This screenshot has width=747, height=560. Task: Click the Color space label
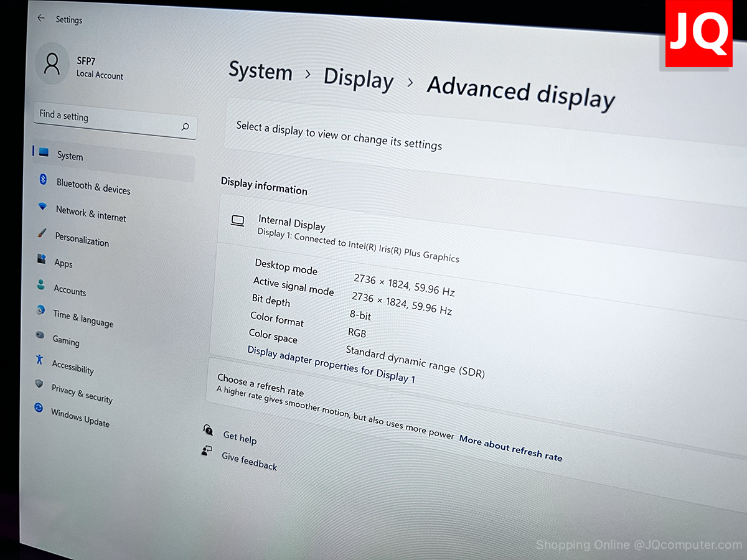[x=273, y=336]
